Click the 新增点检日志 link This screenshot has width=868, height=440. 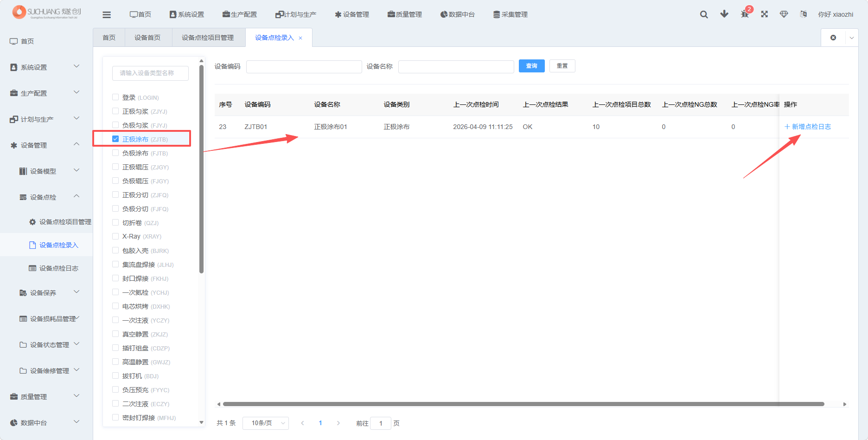[x=808, y=127]
